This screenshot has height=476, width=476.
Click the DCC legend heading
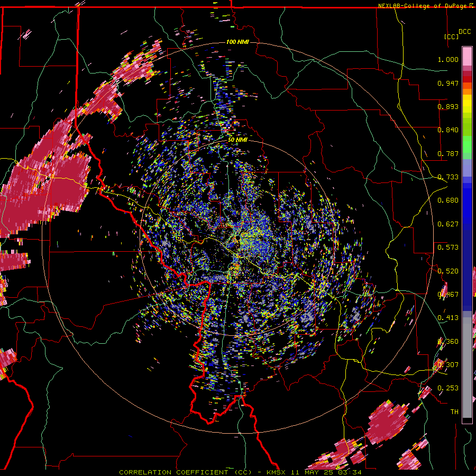point(464,32)
